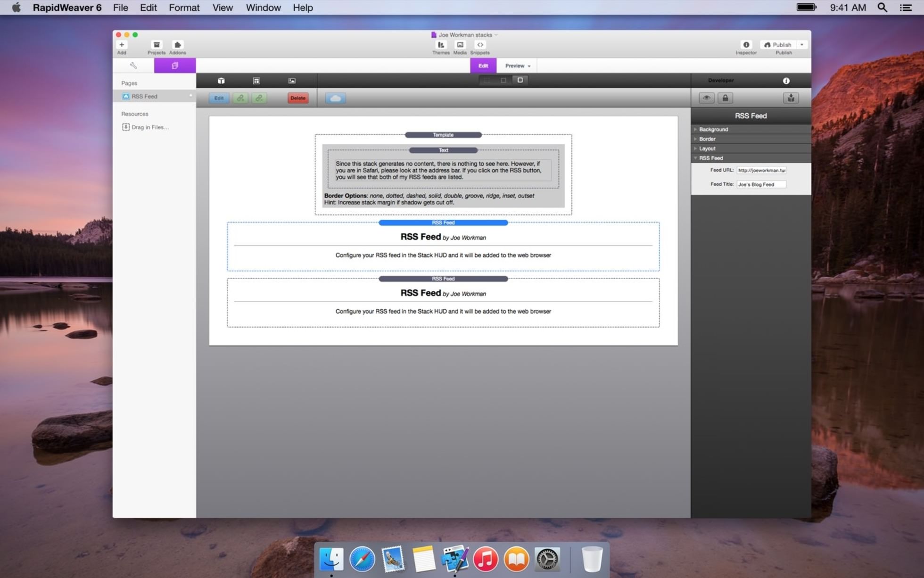Open the Preview dropdown
This screenshot has width=924, height=578.
pyautogui.click(x=518, y=66)
